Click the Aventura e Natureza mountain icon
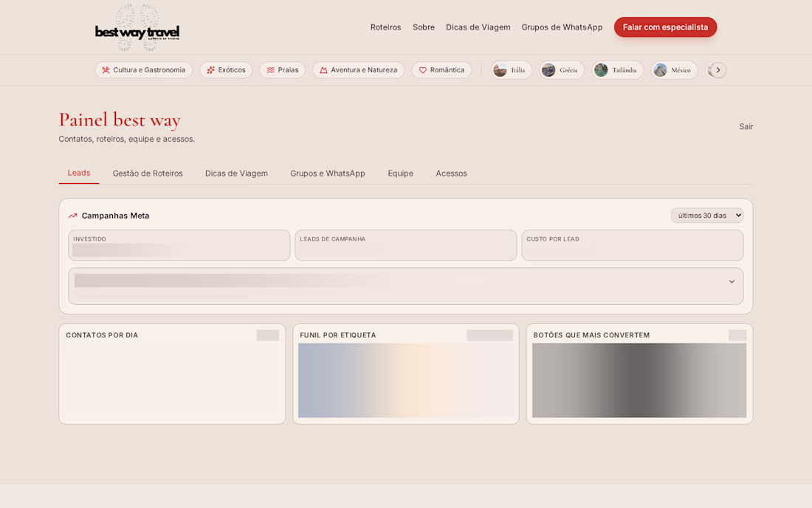Viewport: 812px width, 508px height. tap(323, 70)
